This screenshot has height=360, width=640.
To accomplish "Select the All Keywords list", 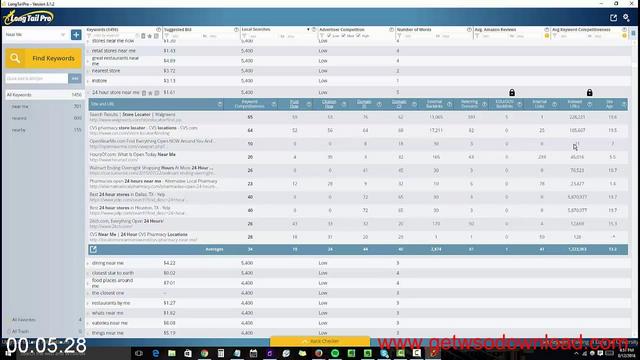I will 44,95.
